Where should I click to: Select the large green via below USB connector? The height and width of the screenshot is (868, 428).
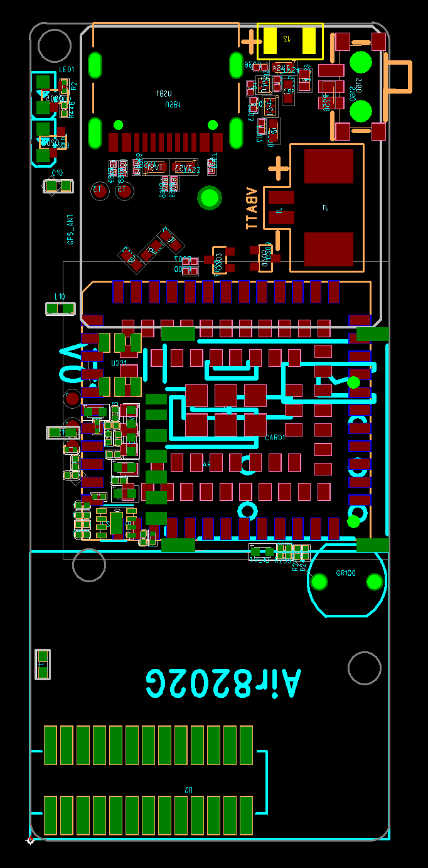click(x=209, y=198)
